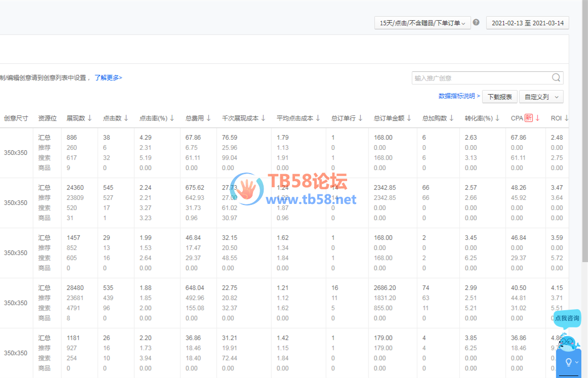Open the 点我咨询 chat bubble
This screenshot has height=378, width=588.
tap(567, 318)
